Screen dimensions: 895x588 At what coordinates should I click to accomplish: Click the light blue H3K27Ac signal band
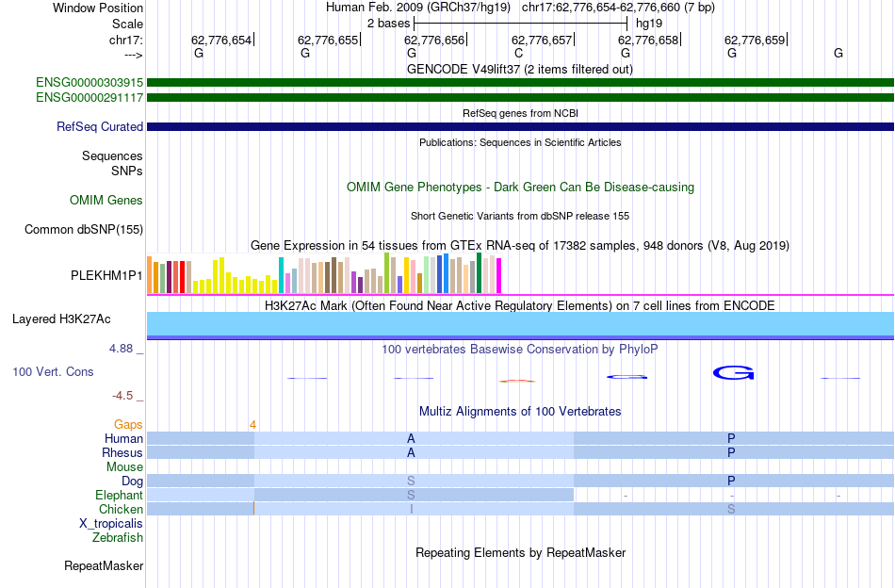[520, 324]
